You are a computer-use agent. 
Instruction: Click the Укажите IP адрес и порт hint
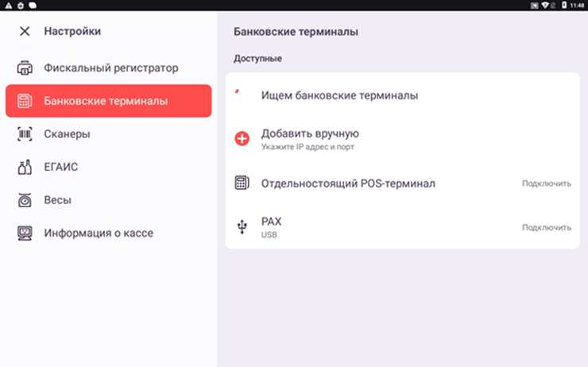point(308,147)
